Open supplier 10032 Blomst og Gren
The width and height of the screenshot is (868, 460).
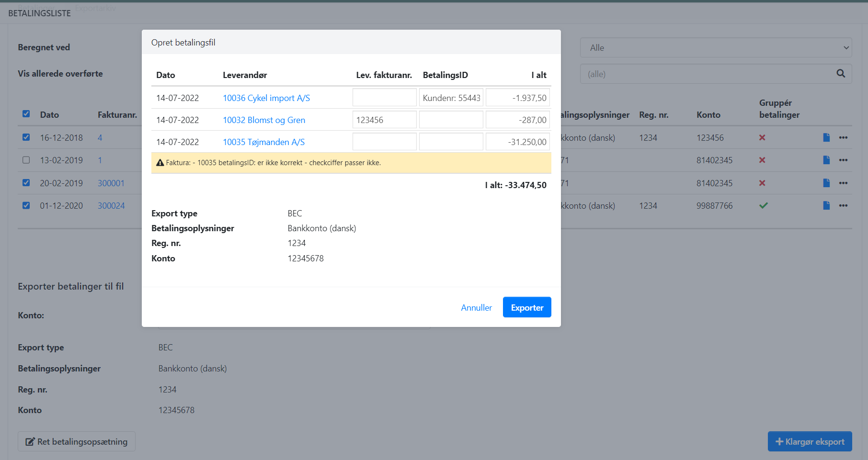coord(264,120)
